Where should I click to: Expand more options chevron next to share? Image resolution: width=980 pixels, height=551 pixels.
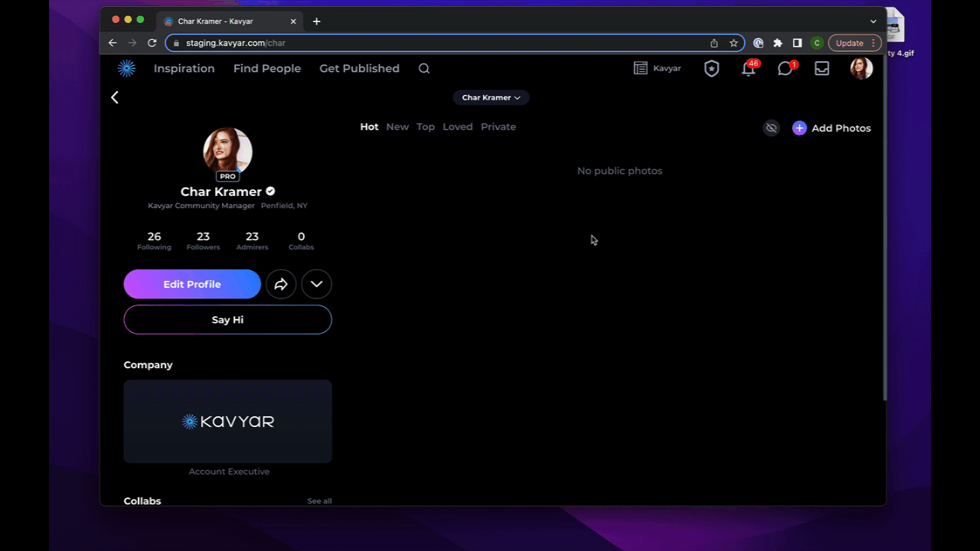(316, 284)
